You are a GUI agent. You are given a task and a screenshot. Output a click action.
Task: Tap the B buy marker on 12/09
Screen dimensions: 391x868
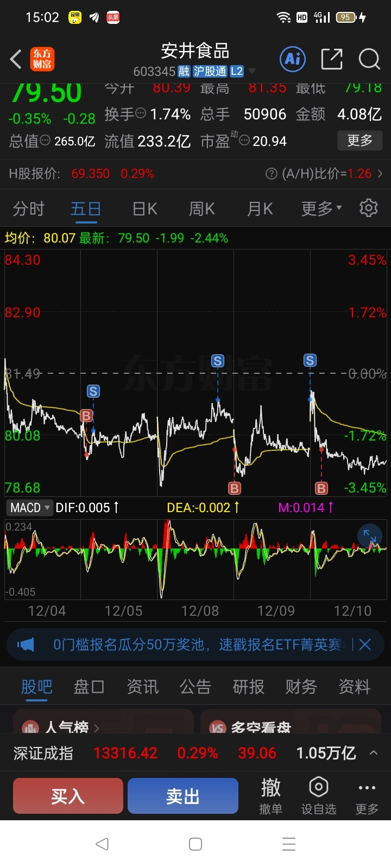click(235, 488)
